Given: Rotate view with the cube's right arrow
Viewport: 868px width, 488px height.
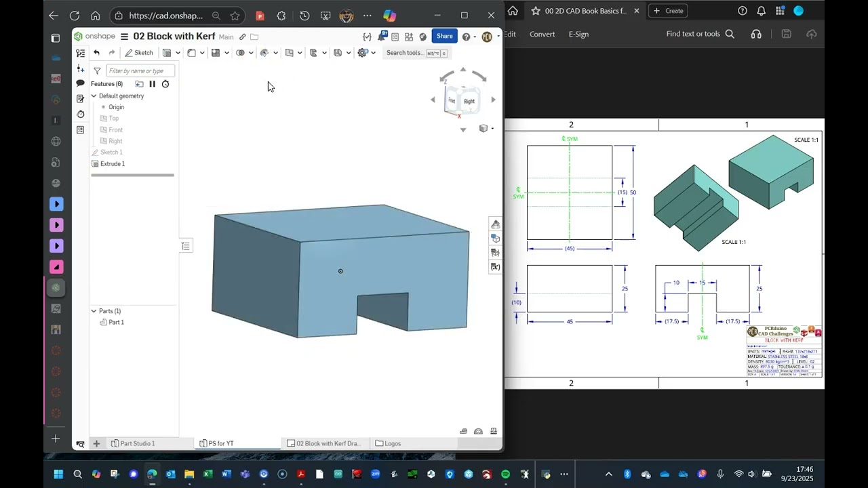Looking at the screenshot, I should (493, 100).
